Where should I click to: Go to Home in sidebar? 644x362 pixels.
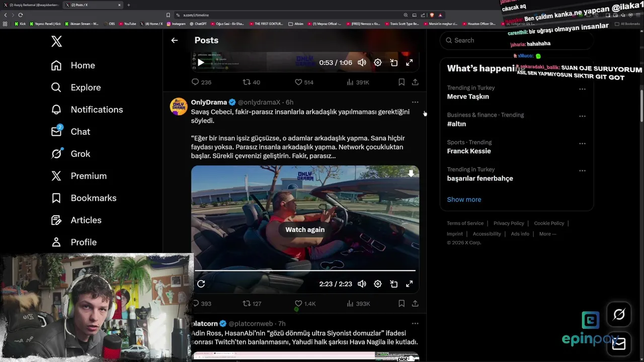73,65
